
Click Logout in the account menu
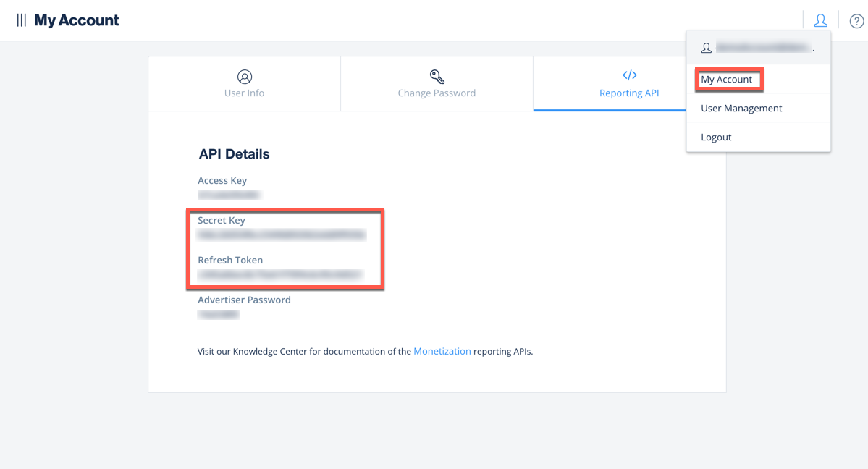tap(716, 137)
